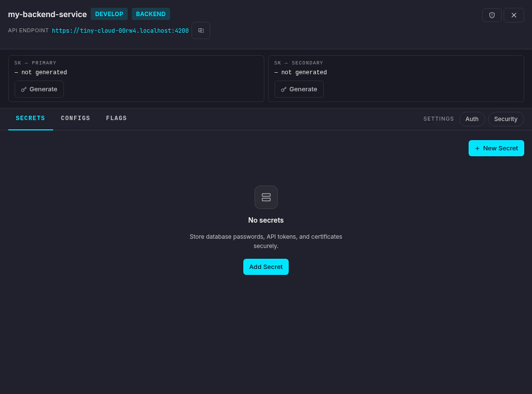Click the 'SK — SECONDARY' label
Viewport: 532px width, 394px height.
[x=298, y=63]
